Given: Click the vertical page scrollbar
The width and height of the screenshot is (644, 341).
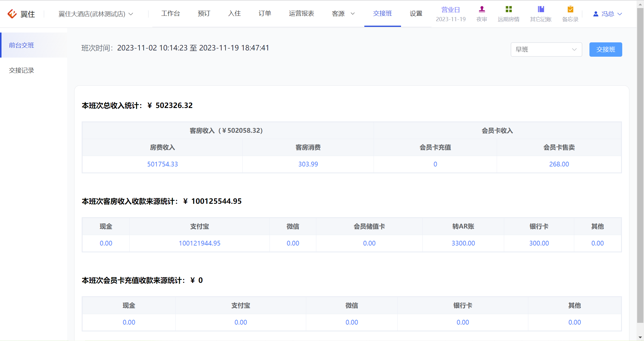Looking at the screenshot, I should tap(640, 166).
